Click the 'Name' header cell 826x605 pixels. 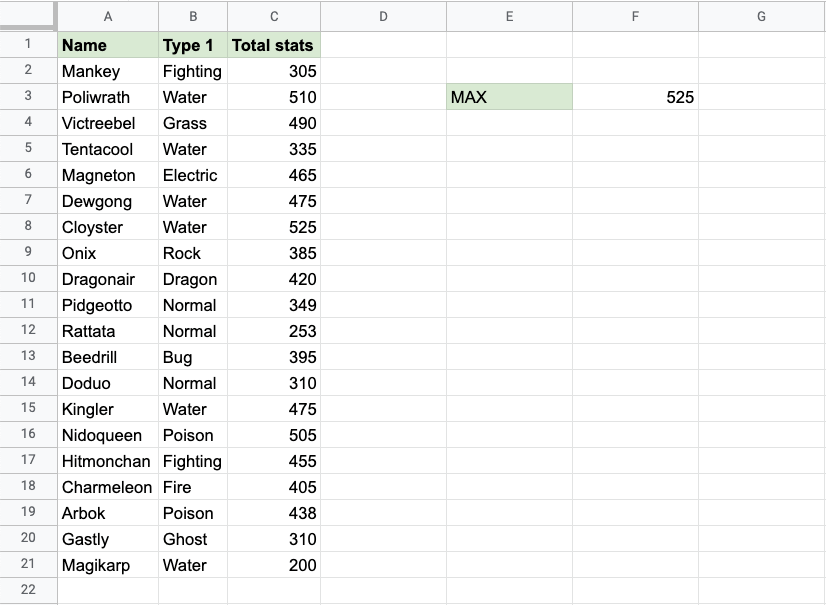pos(108,45)
